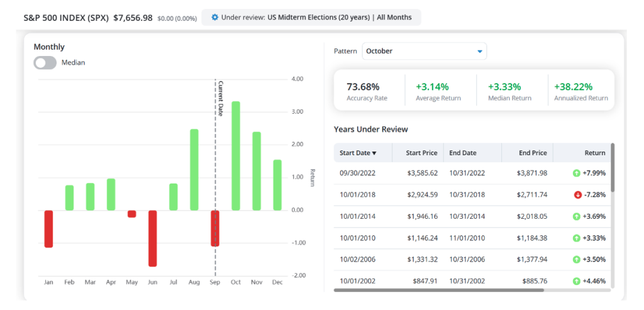Screen dimensions: 644x310
Task: Click the Start Price column header
Action: point(422,153)
